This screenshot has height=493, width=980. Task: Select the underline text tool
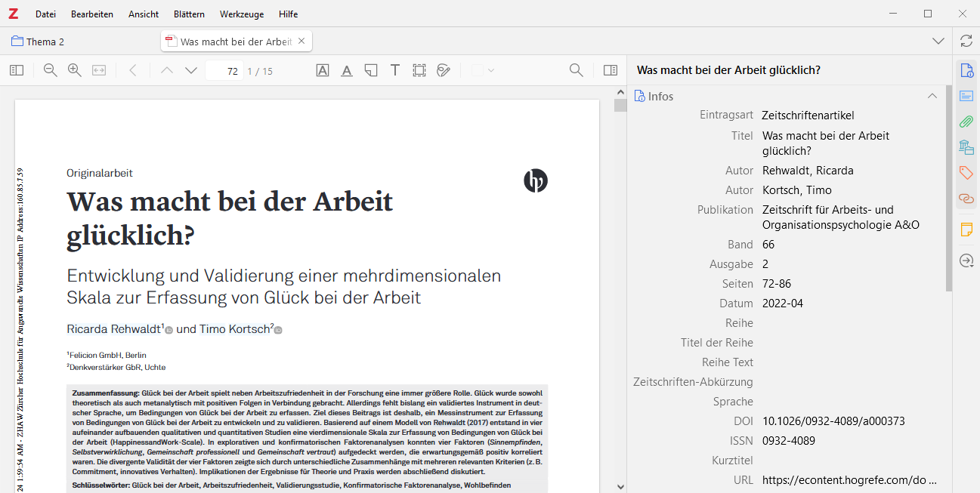tap(347, 70)
